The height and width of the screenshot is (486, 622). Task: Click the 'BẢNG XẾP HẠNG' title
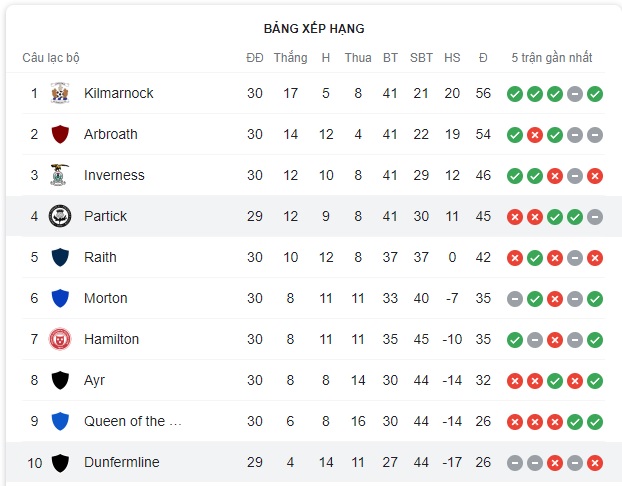[x=314, y=28]
